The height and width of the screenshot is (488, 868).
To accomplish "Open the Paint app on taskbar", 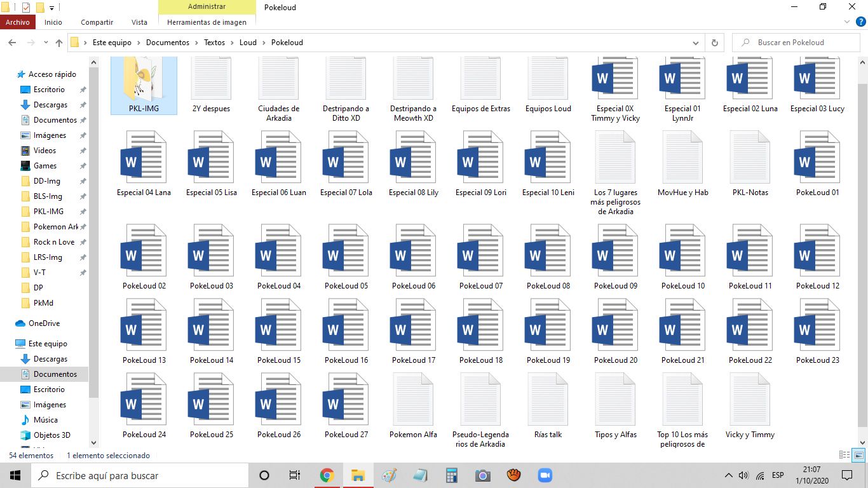I will click(x=390, y=475).
